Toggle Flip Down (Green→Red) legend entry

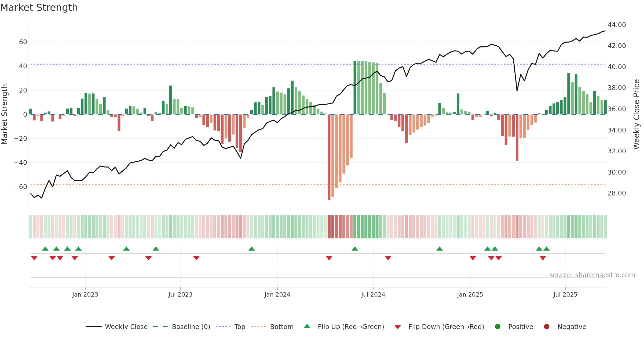pos(439,327)
